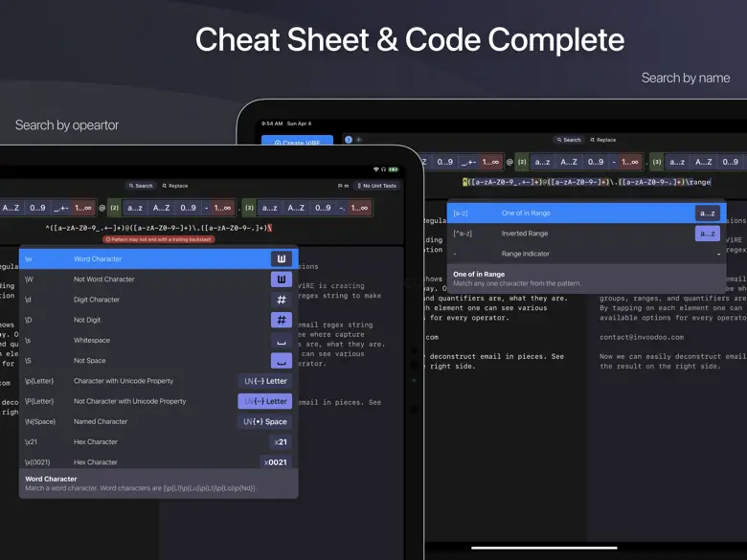Click the Whitespace space-bar icon
Screen dimensions: 747x560
281,341
